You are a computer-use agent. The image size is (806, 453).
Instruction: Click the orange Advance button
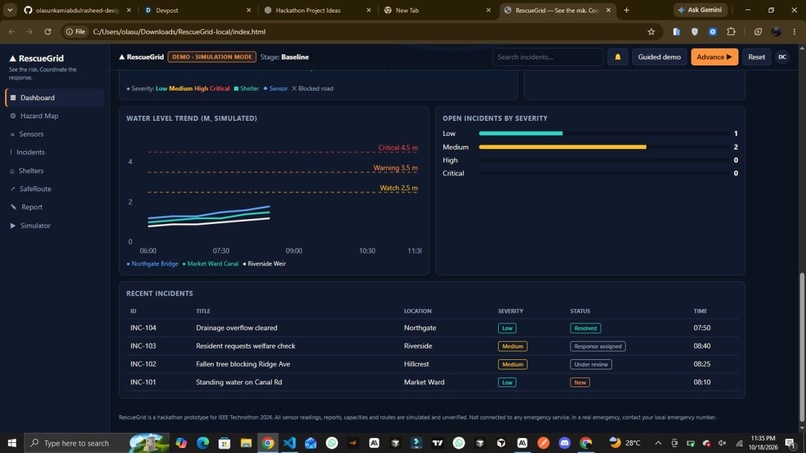click(x=714, y=57)
